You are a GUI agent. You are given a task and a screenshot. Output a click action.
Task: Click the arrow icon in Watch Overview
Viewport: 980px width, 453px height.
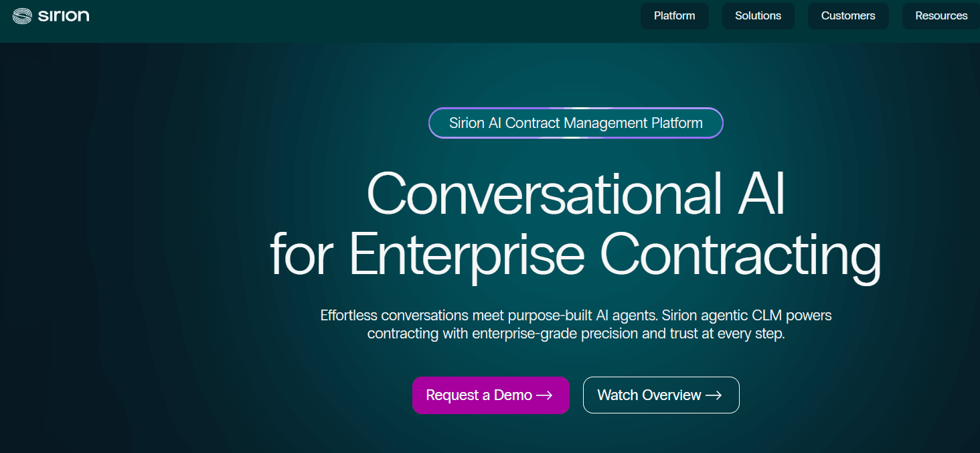(714, 395)
